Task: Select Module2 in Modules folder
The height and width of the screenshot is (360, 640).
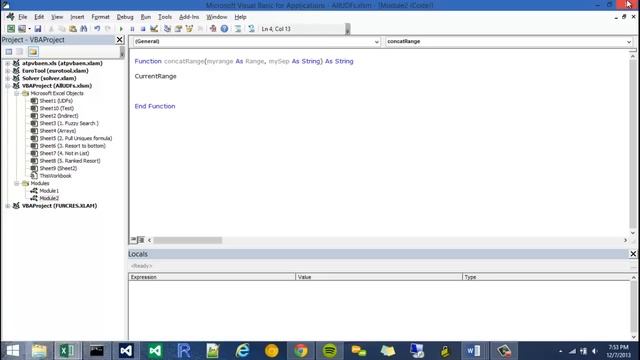Action: [44, 198]
